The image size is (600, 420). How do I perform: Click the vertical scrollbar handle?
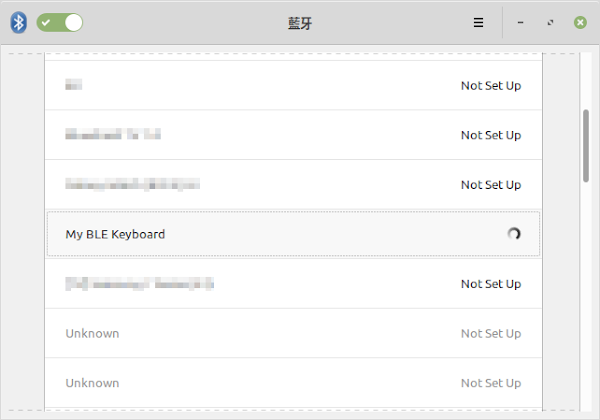(x=586, y=146)
